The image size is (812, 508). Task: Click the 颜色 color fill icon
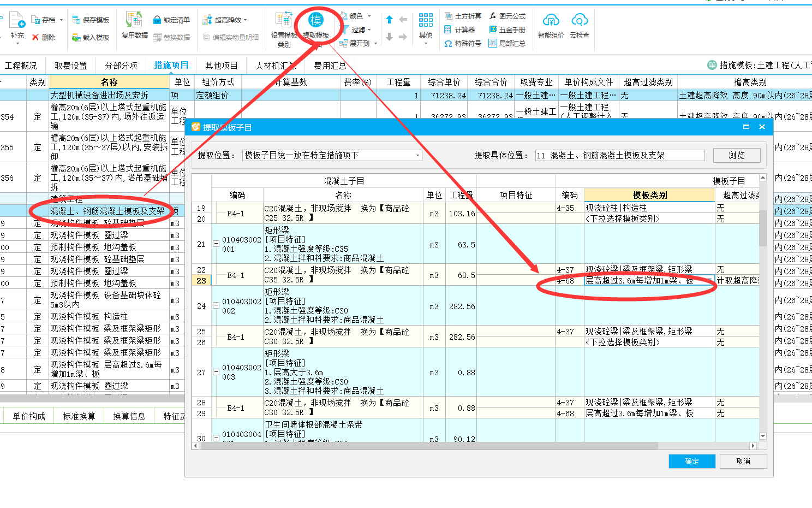[x=344, y=16]
